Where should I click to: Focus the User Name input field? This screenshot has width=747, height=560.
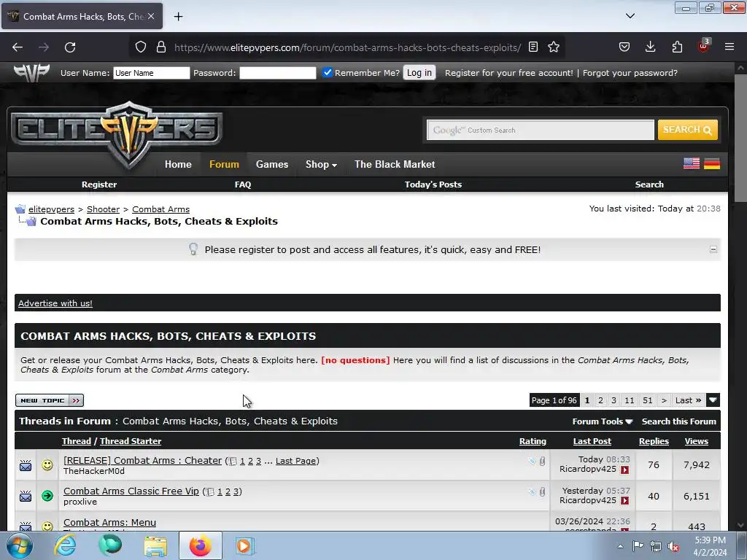click(152, 73)
